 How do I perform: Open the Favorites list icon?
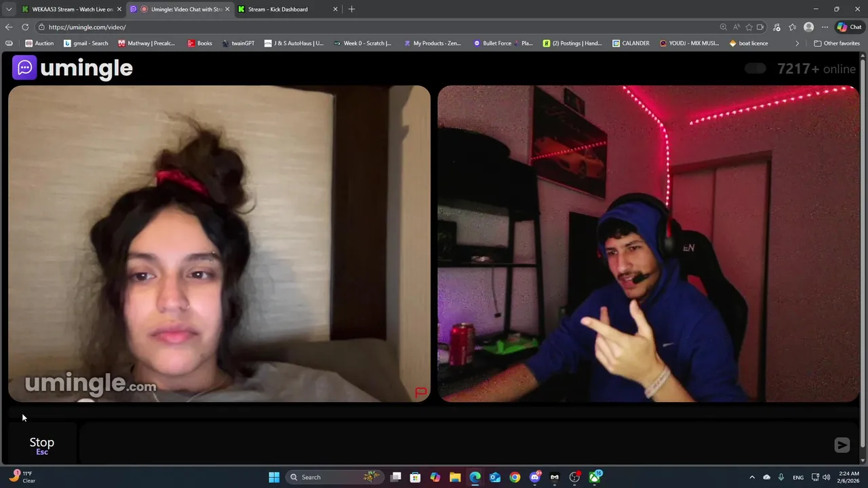792,27
